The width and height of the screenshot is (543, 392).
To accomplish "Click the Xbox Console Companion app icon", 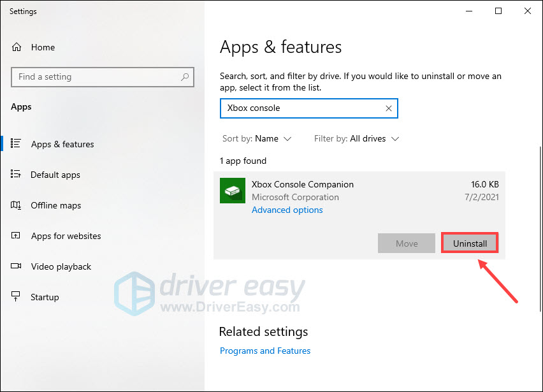I will [232, 190].
